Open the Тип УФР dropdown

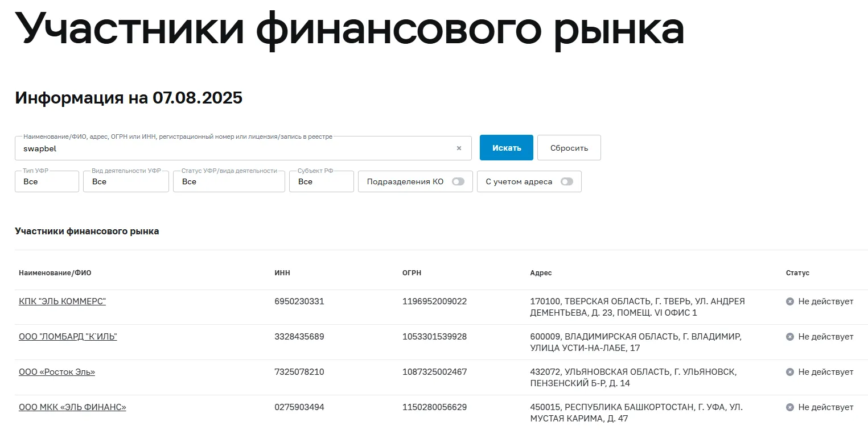[47, 181]
